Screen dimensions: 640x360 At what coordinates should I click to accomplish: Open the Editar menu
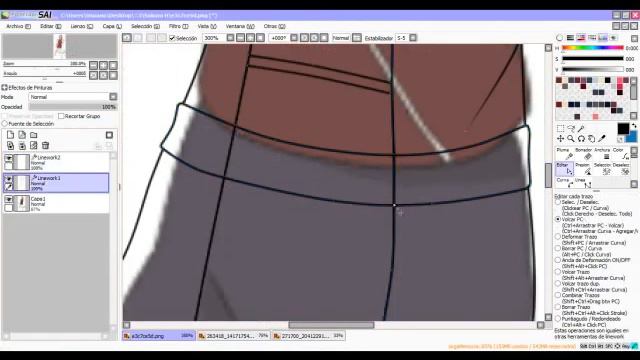51,26
